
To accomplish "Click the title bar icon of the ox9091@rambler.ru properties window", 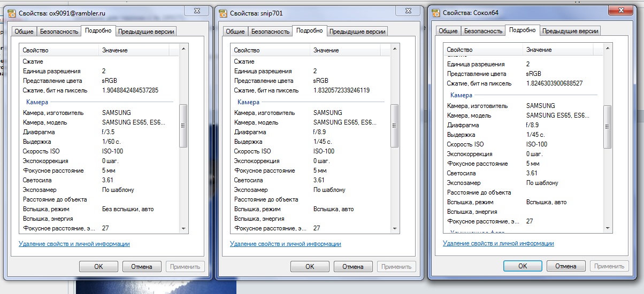I will click(x=12, y=13).
